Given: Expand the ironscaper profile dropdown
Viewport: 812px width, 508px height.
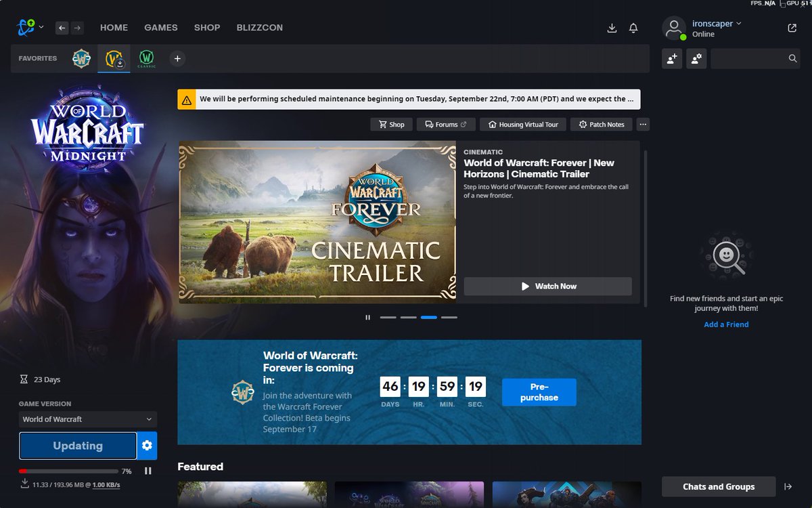Looking at the screenshot, I should (x=717, y=24).
